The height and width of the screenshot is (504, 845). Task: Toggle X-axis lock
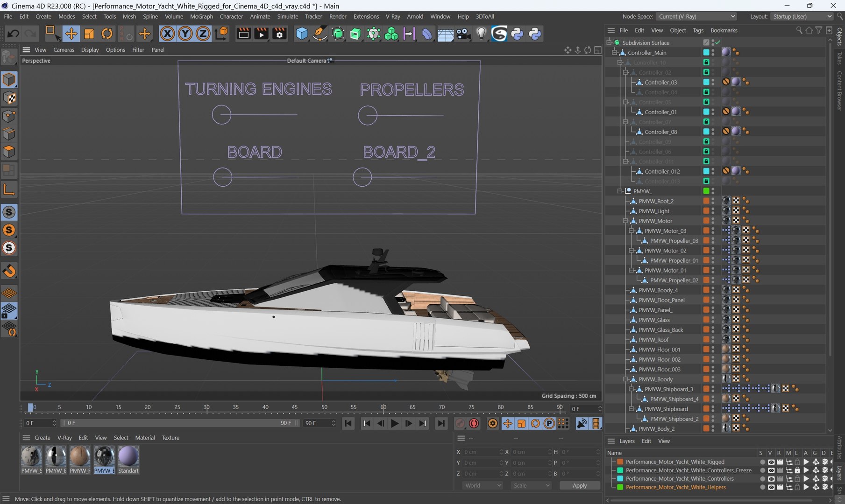click(167, 34)
